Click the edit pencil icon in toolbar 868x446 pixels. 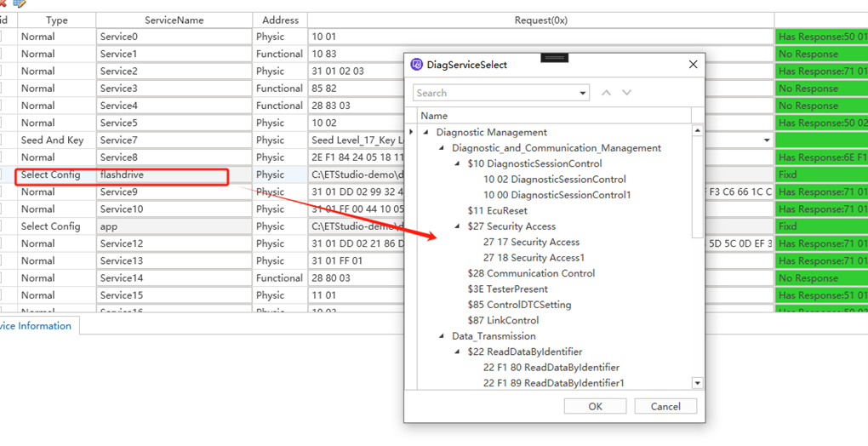click(x=19, y=3)
